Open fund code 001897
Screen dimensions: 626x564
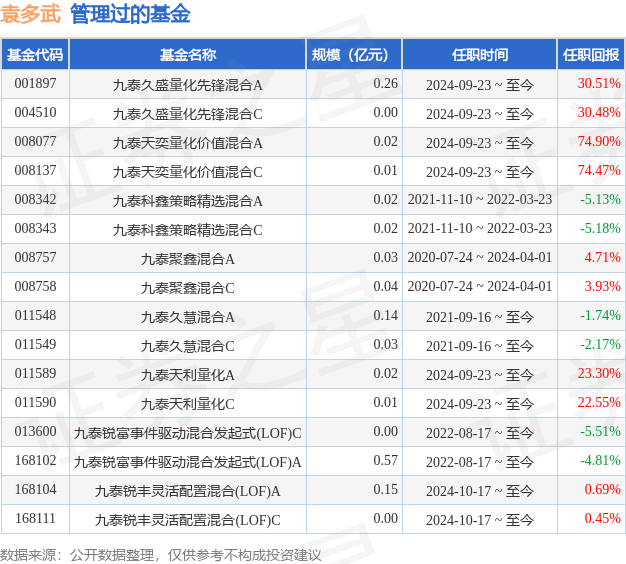tap(35, 84)
